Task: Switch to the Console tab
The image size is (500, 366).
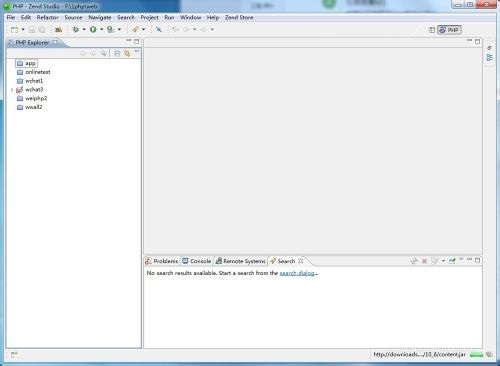Action: [x=197, y=261]
